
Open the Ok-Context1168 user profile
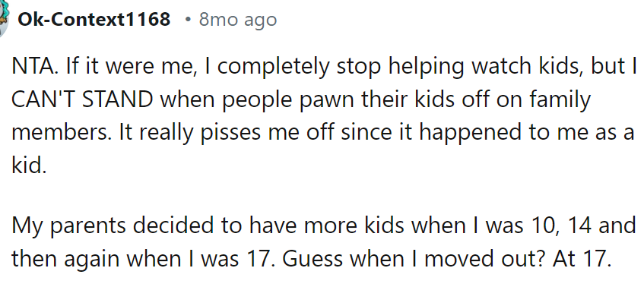(94, 19)
